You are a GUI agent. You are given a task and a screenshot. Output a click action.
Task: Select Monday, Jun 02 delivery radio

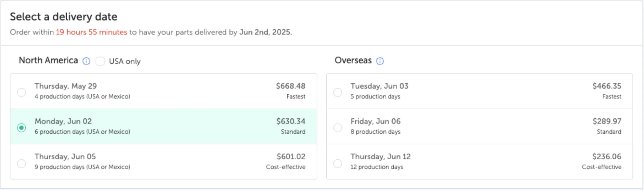(22, 128)
